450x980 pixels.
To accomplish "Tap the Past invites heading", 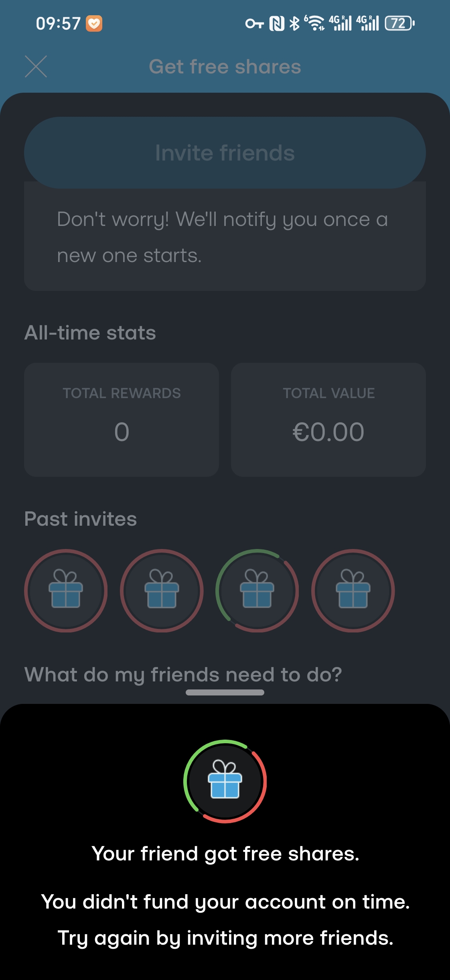I will point(81,519).
